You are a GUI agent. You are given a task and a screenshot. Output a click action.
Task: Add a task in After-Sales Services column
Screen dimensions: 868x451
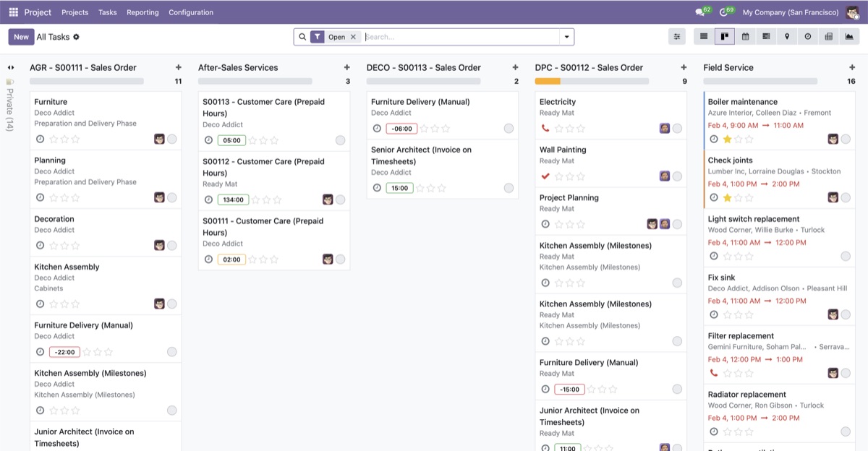click(346, 67)
